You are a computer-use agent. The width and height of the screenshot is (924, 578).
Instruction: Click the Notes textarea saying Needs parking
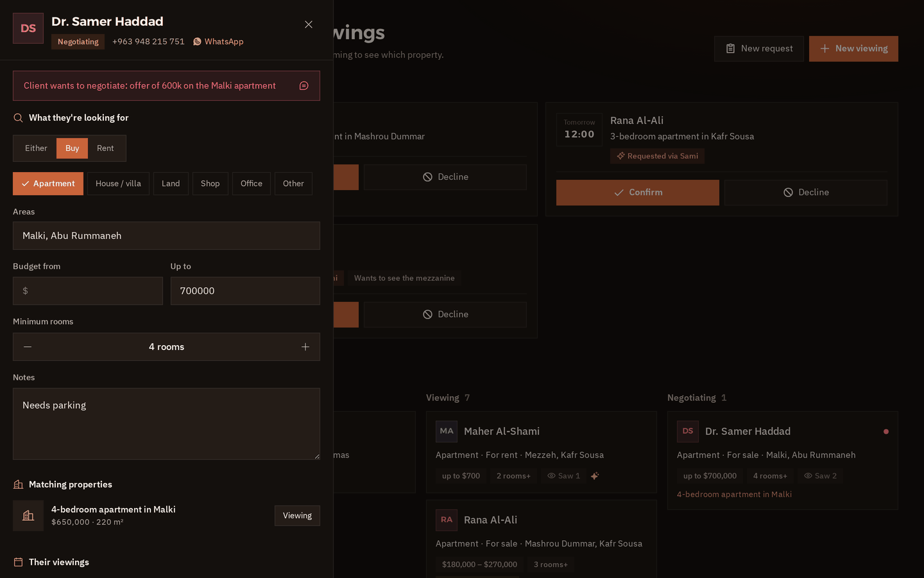(x=166, y=424)
